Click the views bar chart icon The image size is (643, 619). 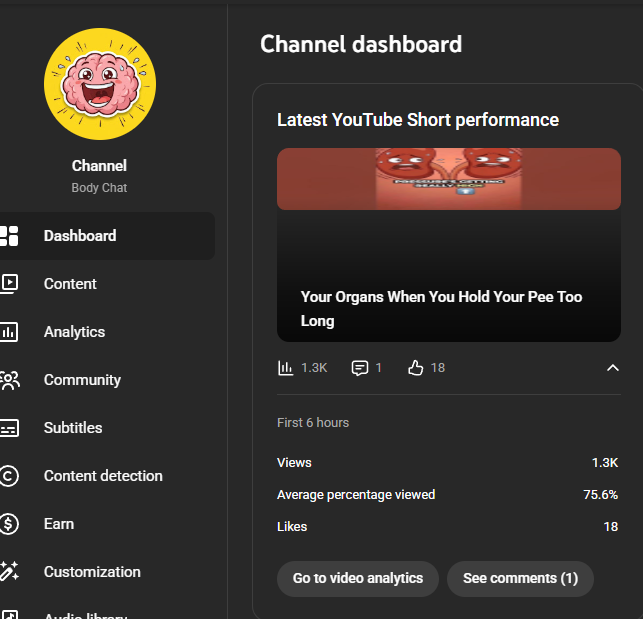point(286,368)
